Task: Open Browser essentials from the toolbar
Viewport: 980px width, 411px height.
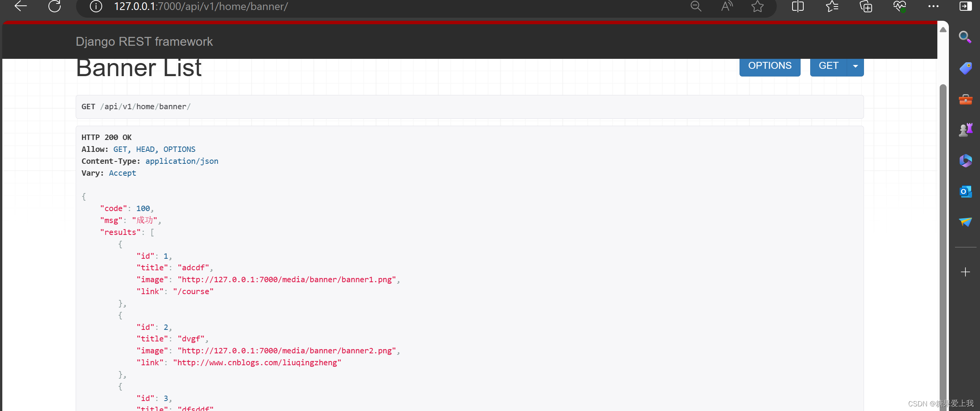Action: 900,6
